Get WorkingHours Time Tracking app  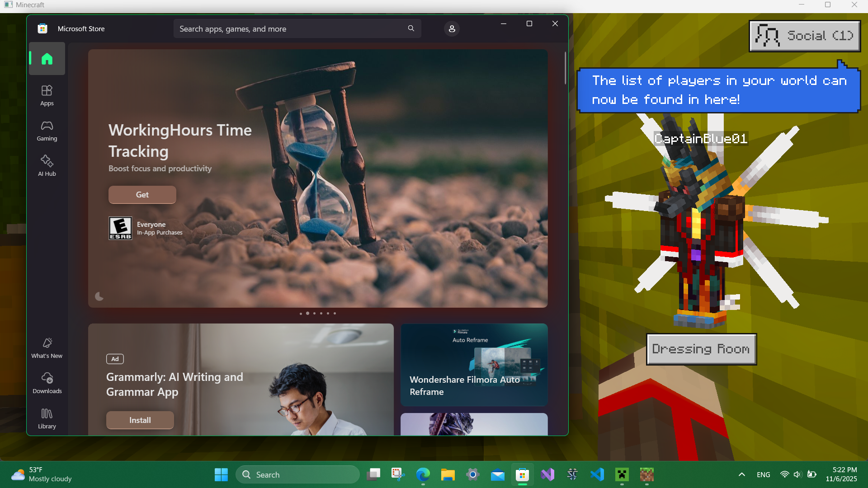pyautogui.click(x=142, y=195)
